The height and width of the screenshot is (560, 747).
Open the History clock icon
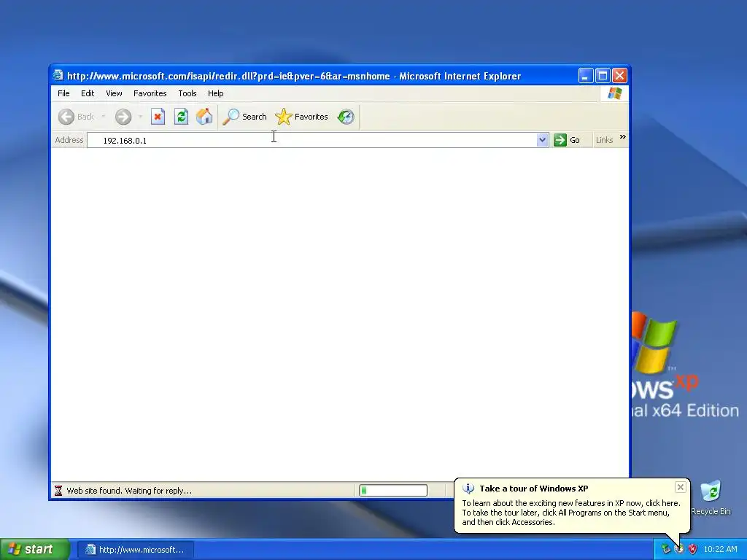tap(346, 117)
